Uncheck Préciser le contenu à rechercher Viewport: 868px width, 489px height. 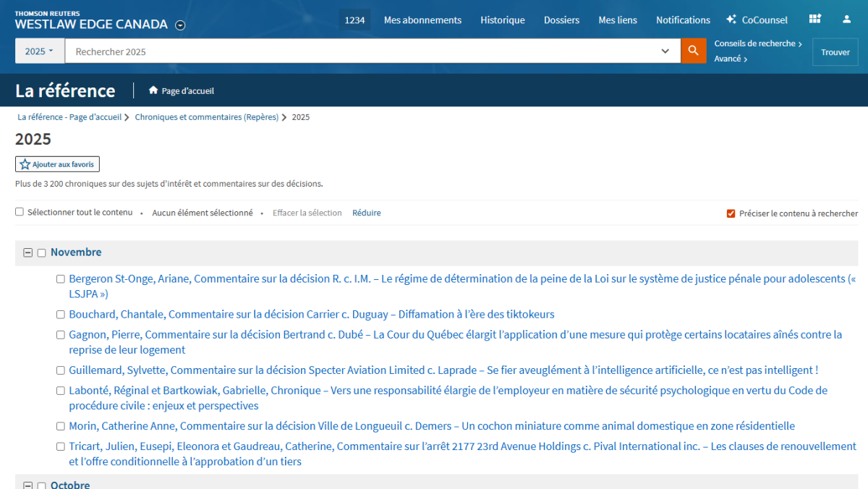pos(731,213)
